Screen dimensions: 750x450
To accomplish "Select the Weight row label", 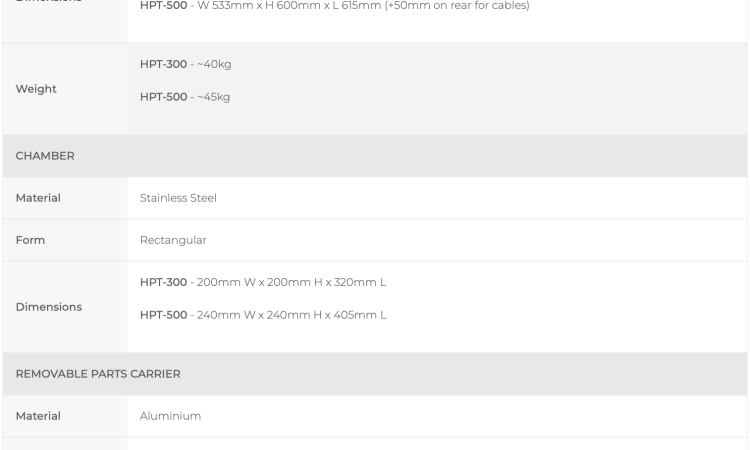I will 36,89.
